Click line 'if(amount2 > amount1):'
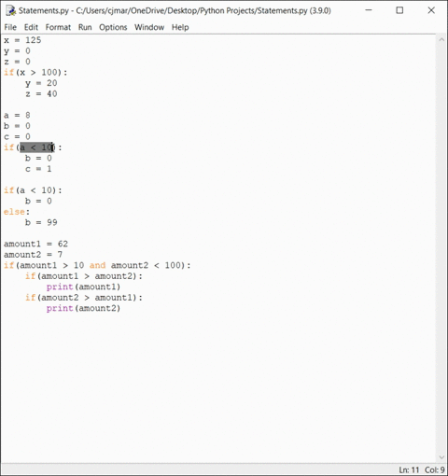The image size is (448, 476). coord(84,298)
